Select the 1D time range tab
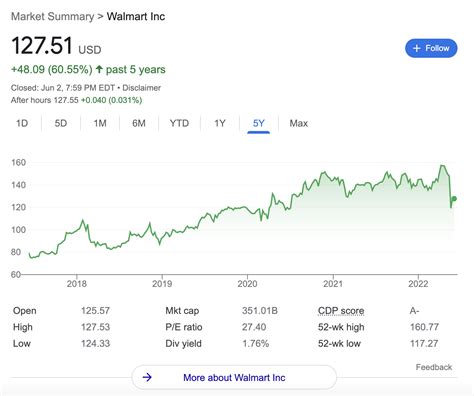The image size is (474, 396). tap(22, 123)
